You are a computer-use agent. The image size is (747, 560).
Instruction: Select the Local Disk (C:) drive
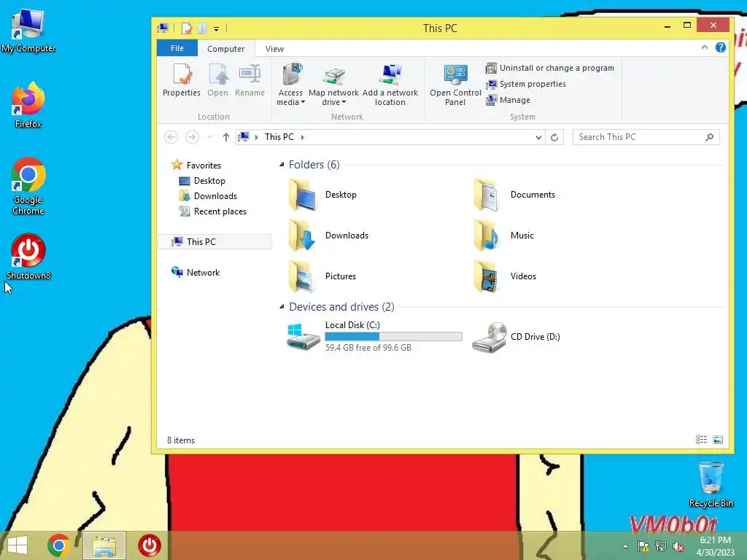pos(374,337)
